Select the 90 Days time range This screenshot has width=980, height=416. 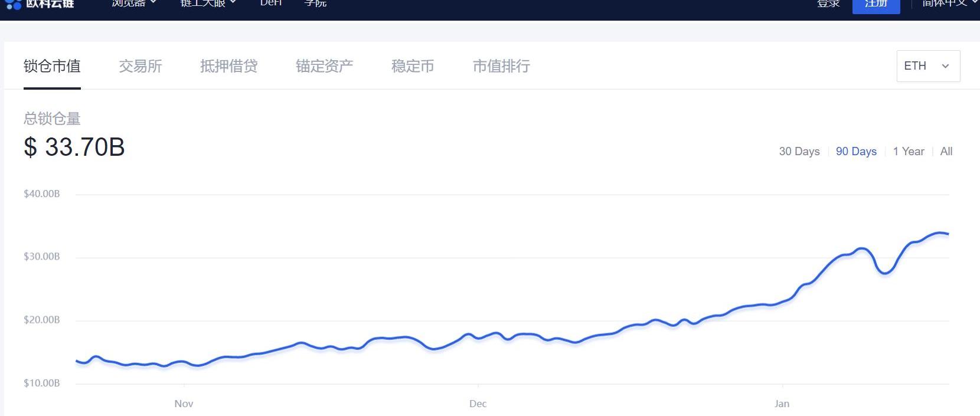(856, 152)
